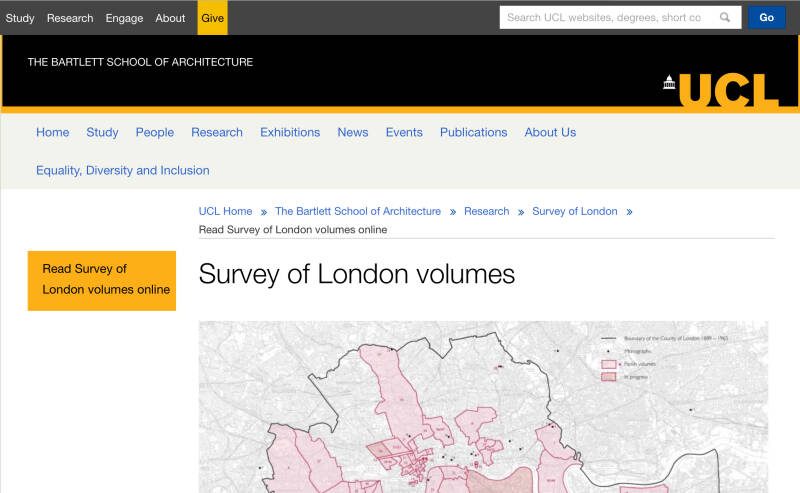Open the Exhibitions navigation item
The image size is (800, 493).
click(290, 132)
